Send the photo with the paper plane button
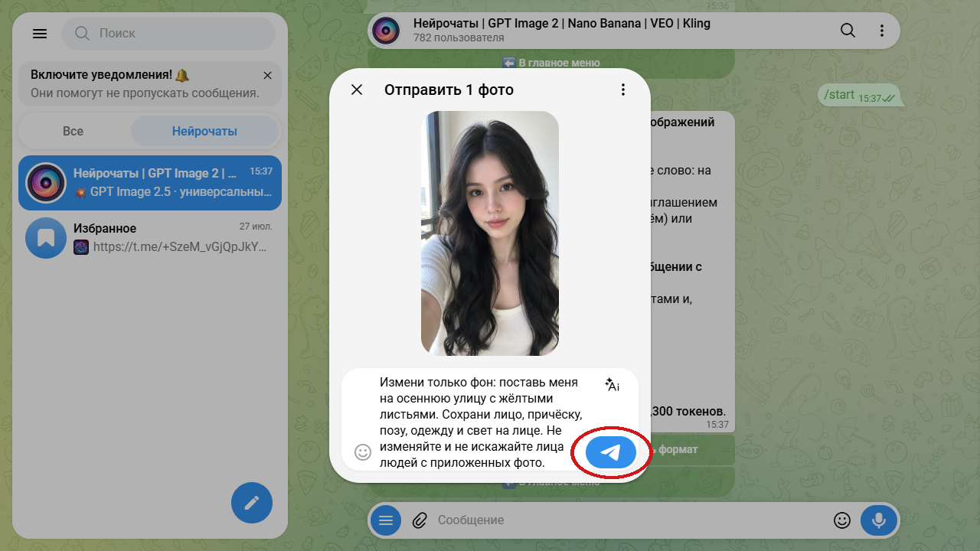Screen dimensions: 980x551 (611, 452)
